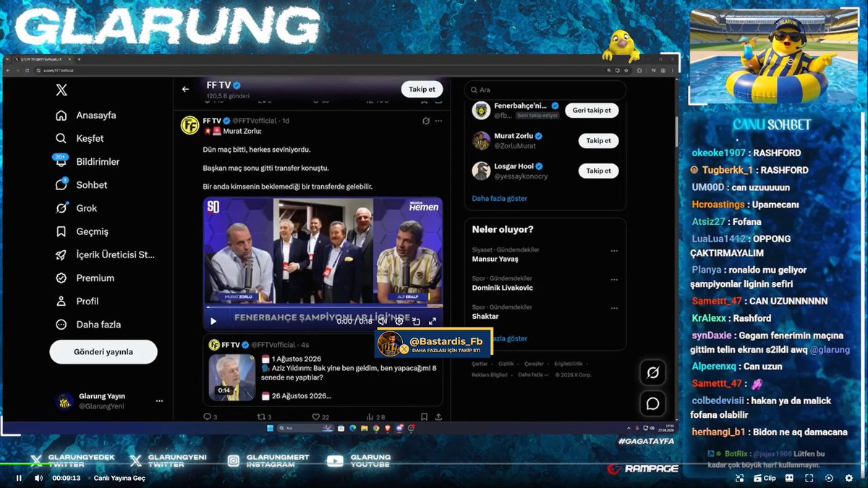Click the reply icon with 3 replies
The height and width of the screenshot is (488, 868).
210,416
